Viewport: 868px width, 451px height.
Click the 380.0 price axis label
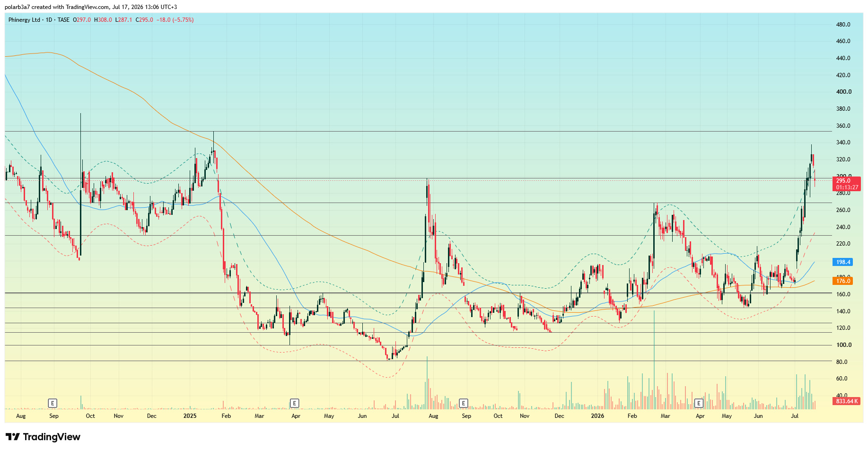coord(843,109)
